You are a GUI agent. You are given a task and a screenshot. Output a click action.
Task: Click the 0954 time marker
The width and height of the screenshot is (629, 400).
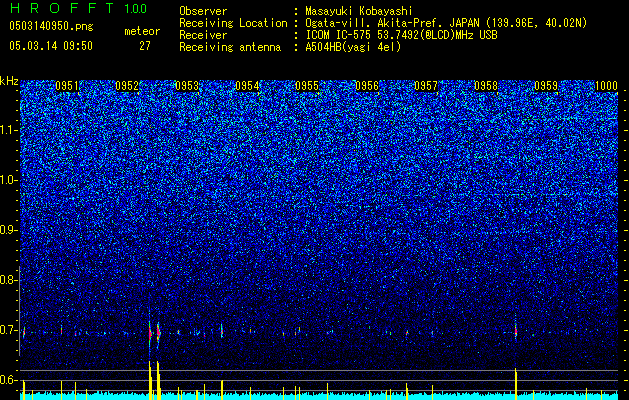[x=247, y=86]
